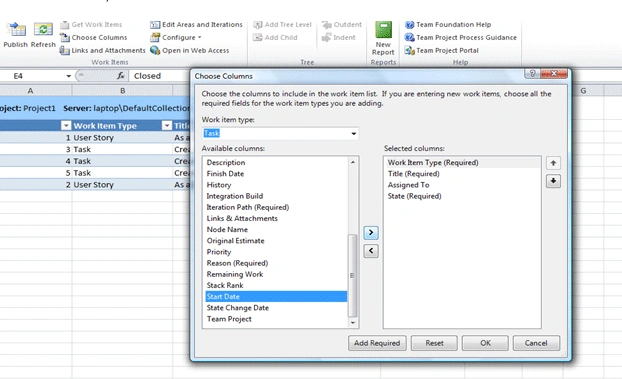622x379 pixels.
Task: Select Assigned To in Selected columns
Action: [x=462, y=185]
